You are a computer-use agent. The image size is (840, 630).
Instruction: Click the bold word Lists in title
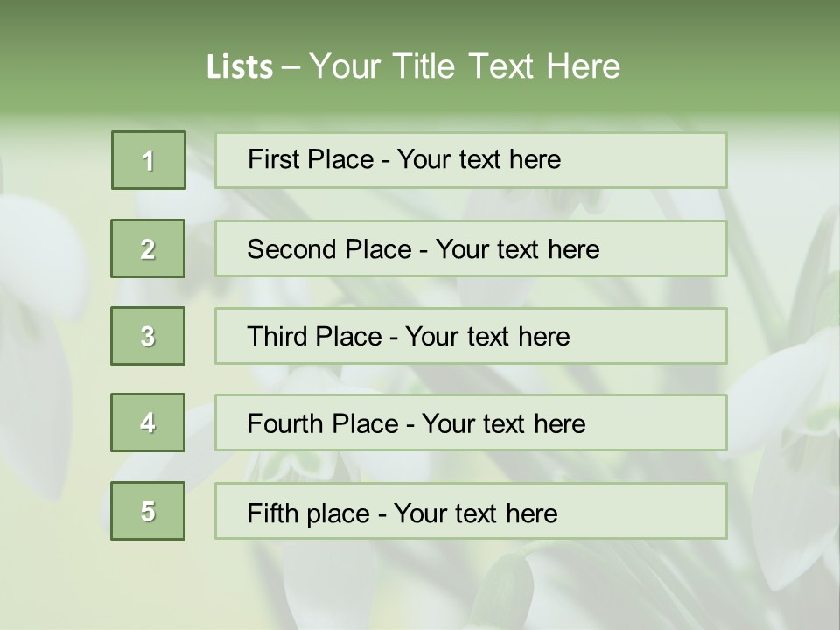click(239, 67)
